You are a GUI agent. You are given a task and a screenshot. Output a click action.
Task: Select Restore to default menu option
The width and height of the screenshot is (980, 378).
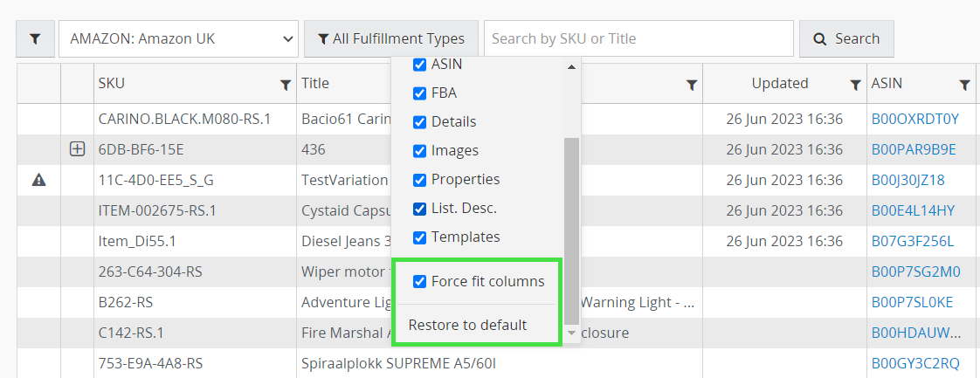[x=467, y=325]
